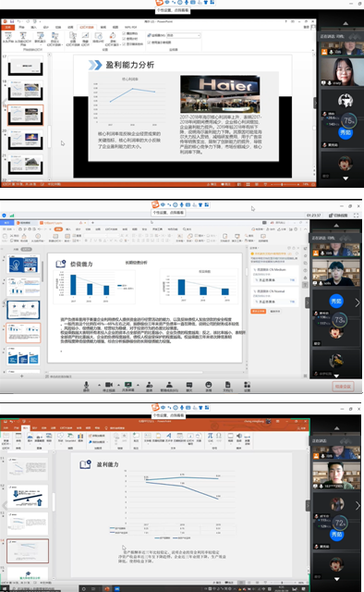
Task: Select the highlighted 幻灯片放映 ribbon tab
Action: [87, 27]
